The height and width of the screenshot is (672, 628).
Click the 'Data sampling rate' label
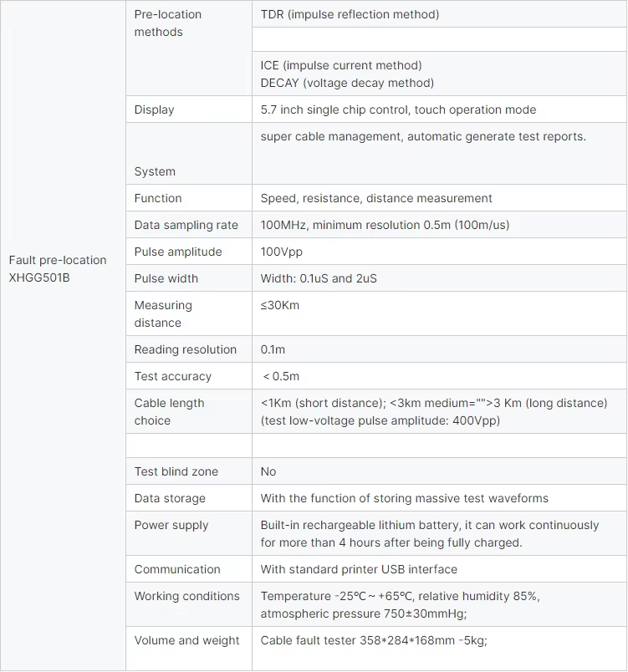(x=186, y=225)
